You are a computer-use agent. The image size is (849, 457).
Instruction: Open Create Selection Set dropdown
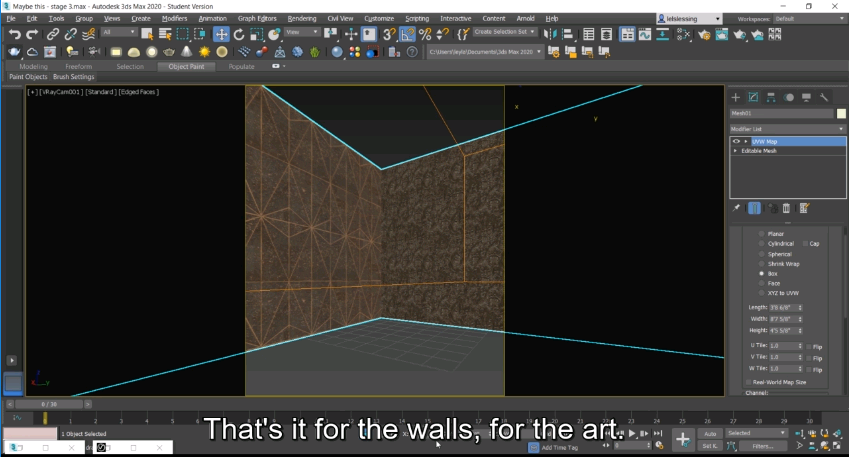[504, 32]
